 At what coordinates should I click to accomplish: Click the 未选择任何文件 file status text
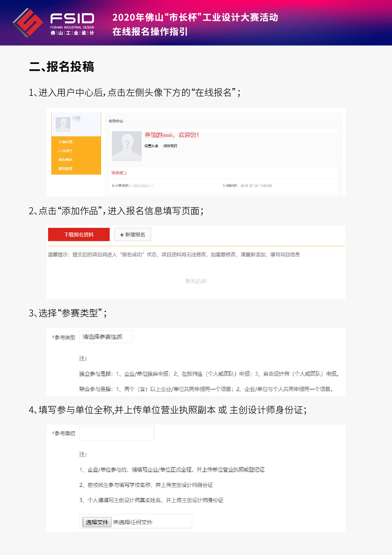(133, 522)
